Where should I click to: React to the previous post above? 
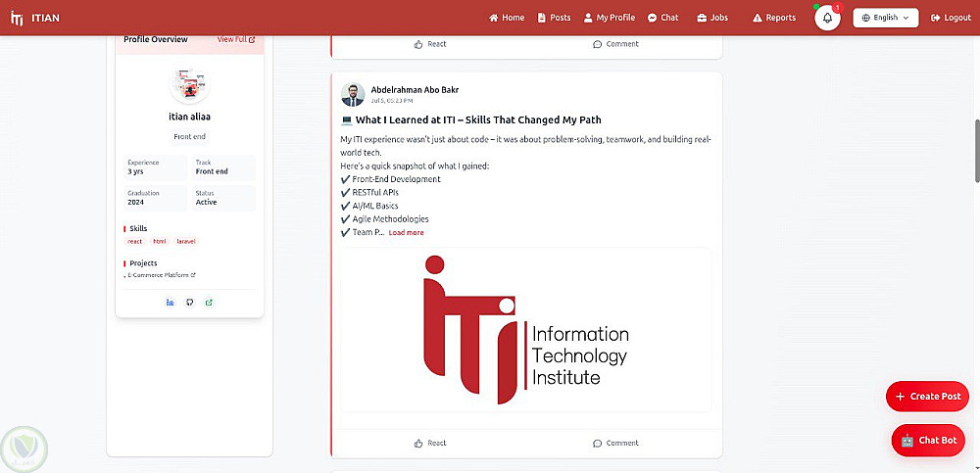point(430,44)
